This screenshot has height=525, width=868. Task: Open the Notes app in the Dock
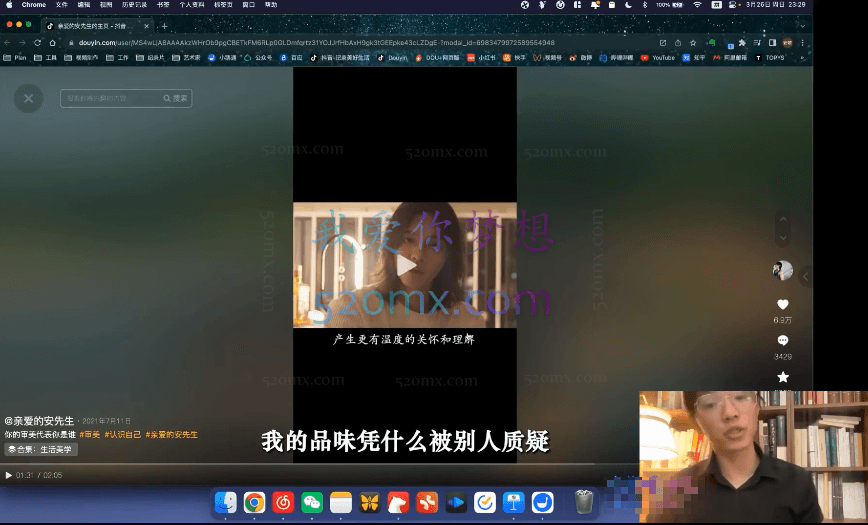click(340, 502)
